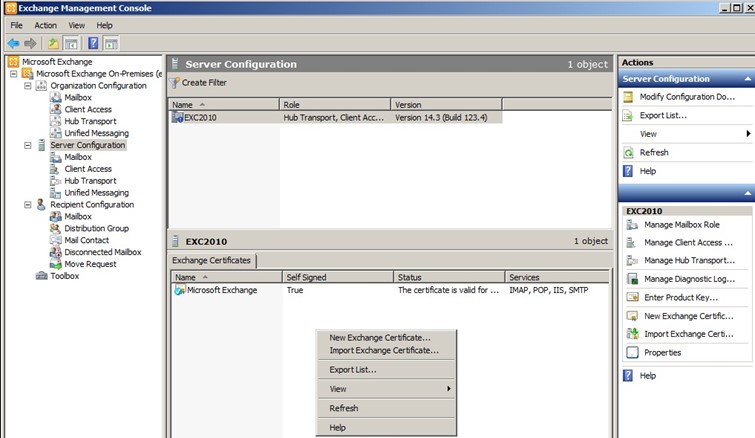755x438 pixels.
Task: Sort certificates by Services column header
Action: click(x=557, y=277)
